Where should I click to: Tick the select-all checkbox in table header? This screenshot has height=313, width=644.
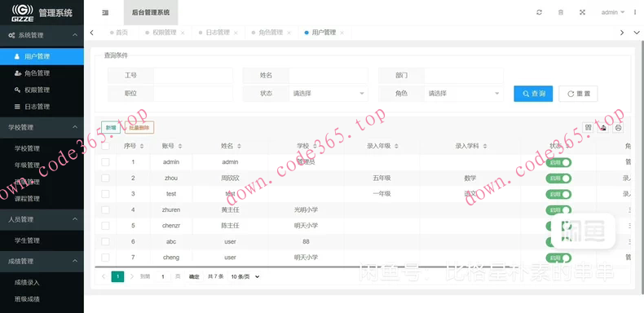tap(105, 146)
